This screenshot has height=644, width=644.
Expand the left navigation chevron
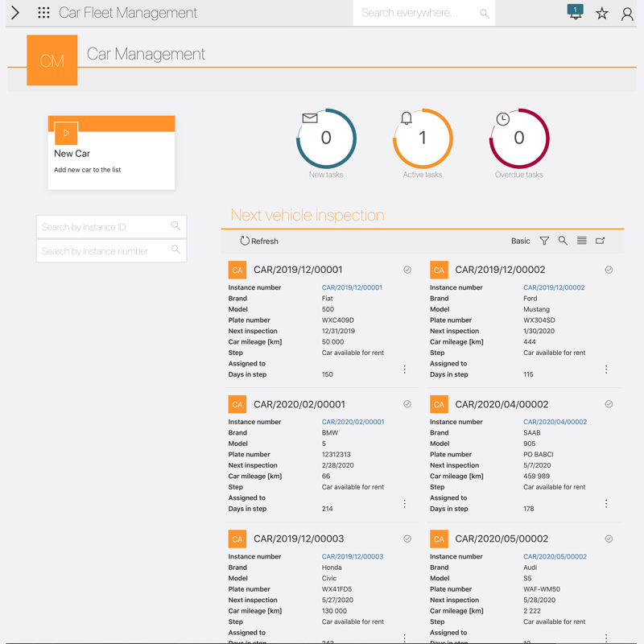[x=15, y=13]
